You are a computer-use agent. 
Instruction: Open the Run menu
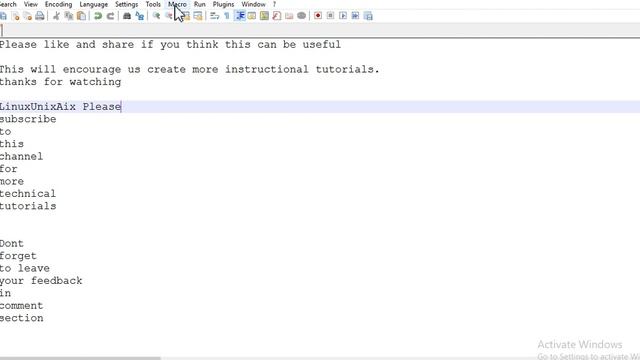click(200, 4)
